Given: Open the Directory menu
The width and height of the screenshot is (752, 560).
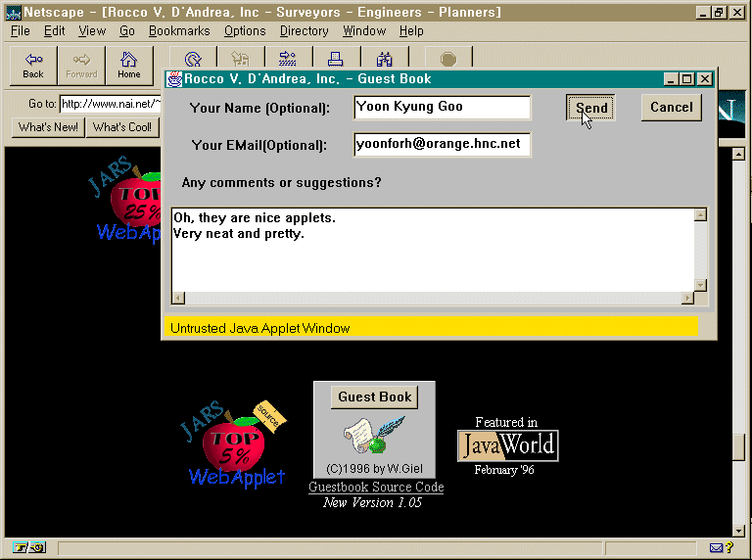Looking at the screenshot, I should (305, 31).
